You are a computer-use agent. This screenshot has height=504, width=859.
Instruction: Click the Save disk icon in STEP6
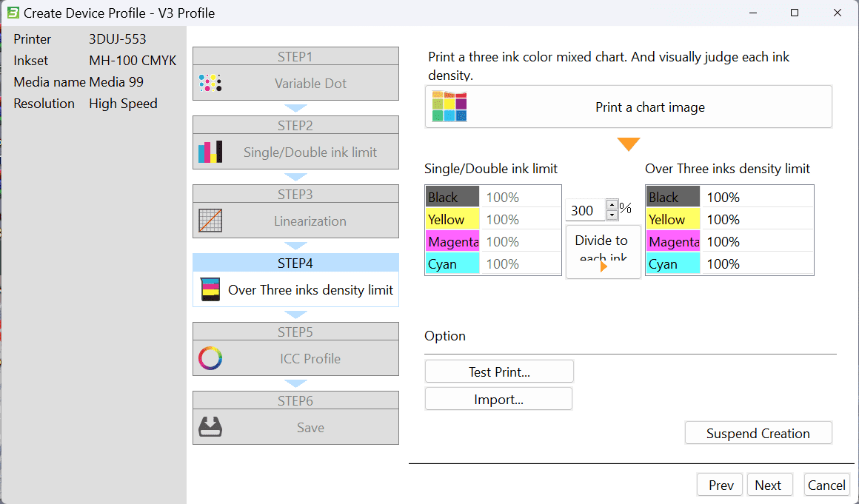coord(210,427)
